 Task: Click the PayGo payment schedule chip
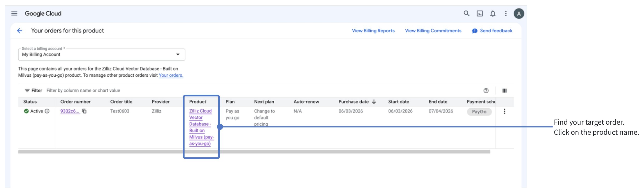coord(479,112)
